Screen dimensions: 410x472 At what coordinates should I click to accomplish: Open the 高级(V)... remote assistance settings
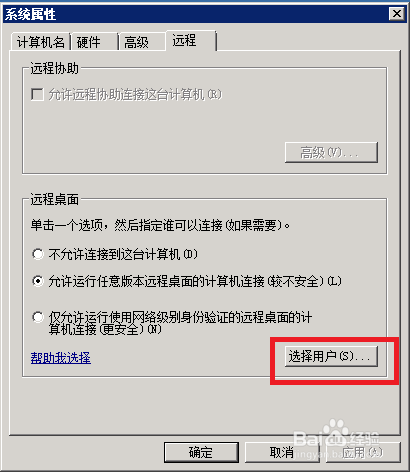(x=331, y=153)
